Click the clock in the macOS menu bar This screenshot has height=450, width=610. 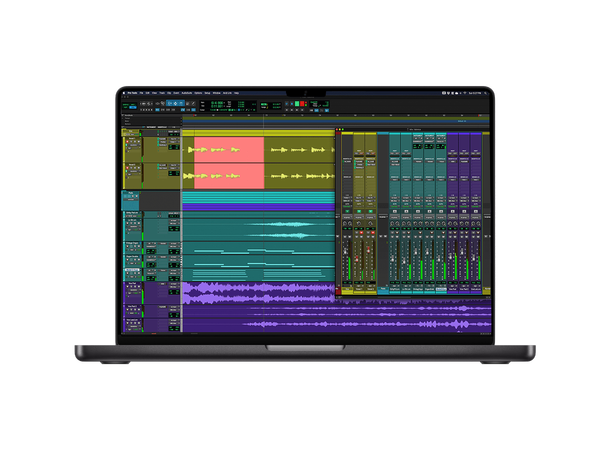coord(475,93)
